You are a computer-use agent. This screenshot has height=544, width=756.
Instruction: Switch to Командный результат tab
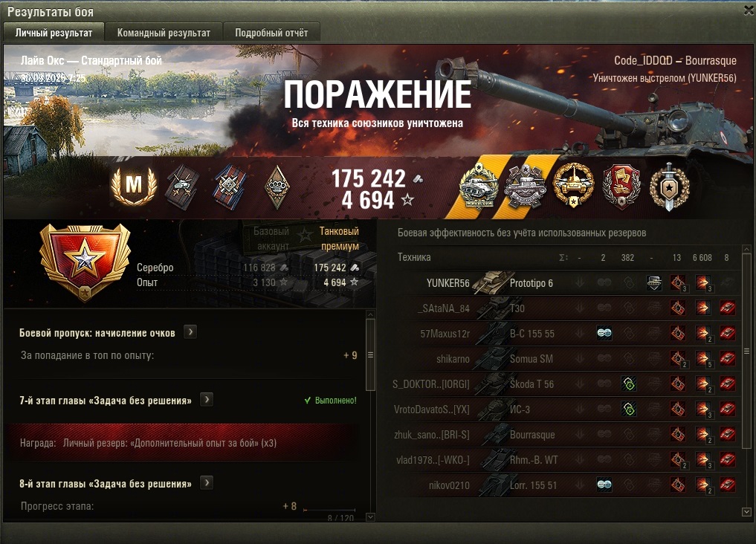pyautogui.click(x=164, y=33)
